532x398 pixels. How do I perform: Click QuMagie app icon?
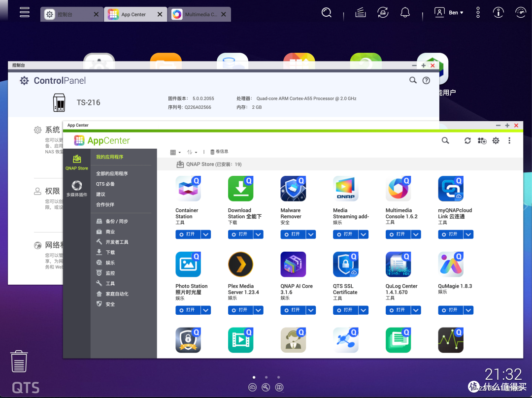click(451, 265)
